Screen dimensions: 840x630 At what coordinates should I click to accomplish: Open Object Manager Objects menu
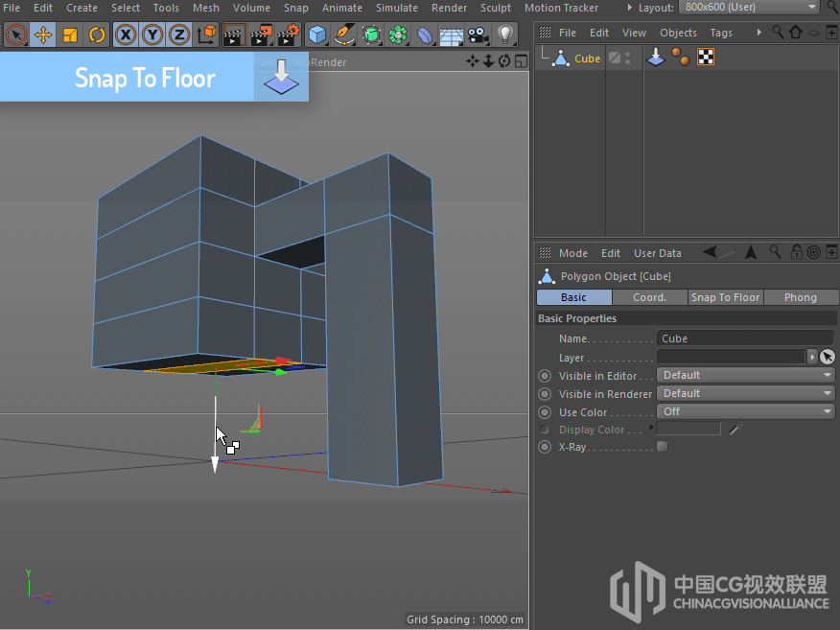point(678,33)
